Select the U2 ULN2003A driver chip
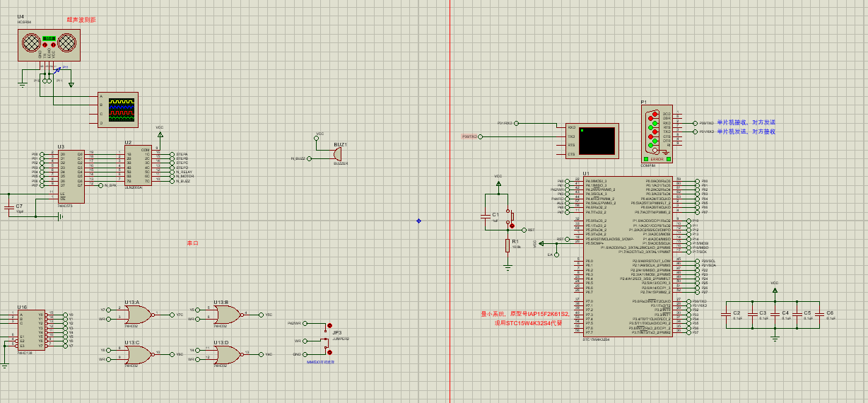This screenshot has height=403, width=868. pos(138,166)
